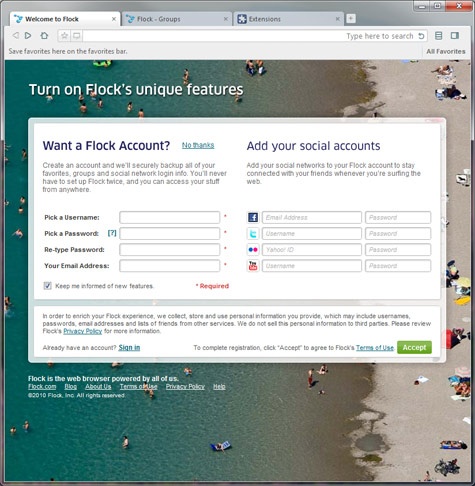Click the * Required note

pyautogui.click(x=212, y=286)
